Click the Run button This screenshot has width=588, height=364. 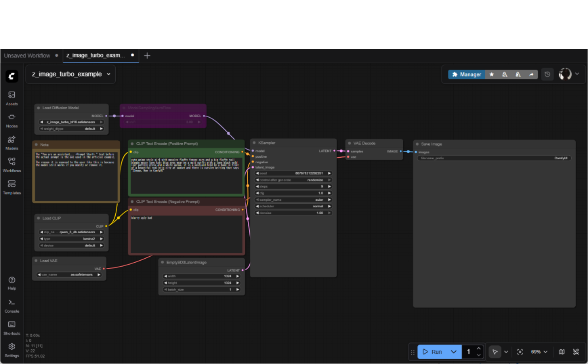pyautogui.click(x=433, y=352)
